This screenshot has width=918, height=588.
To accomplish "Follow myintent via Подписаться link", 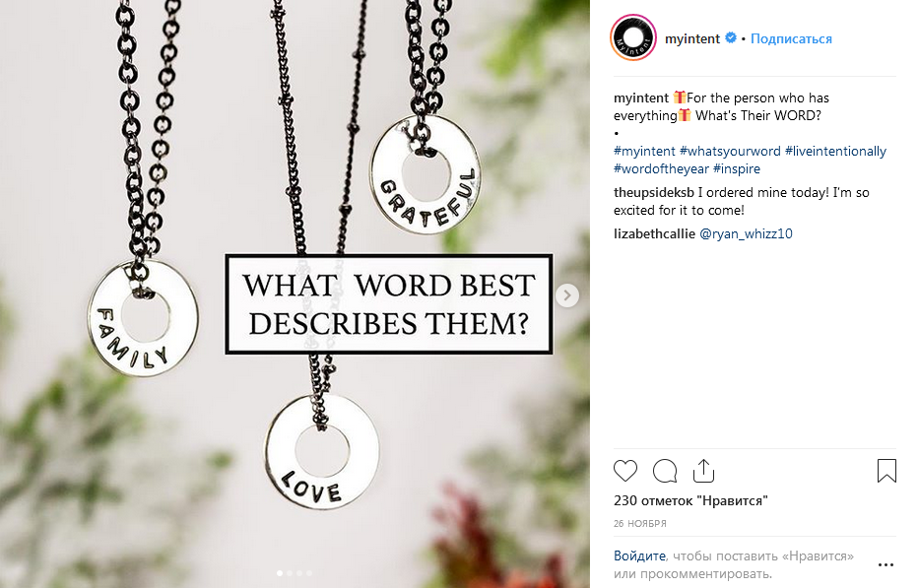I will point(791,38).
